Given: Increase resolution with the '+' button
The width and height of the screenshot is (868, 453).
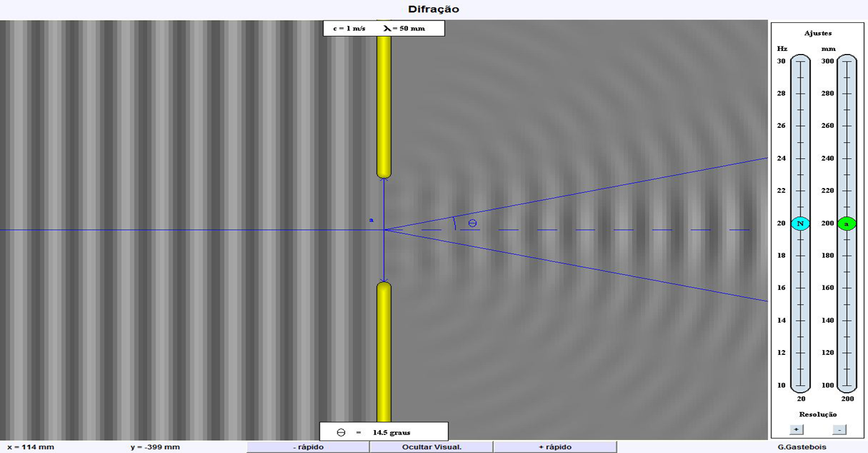Looking at the screenshot, I should (797, 429).
